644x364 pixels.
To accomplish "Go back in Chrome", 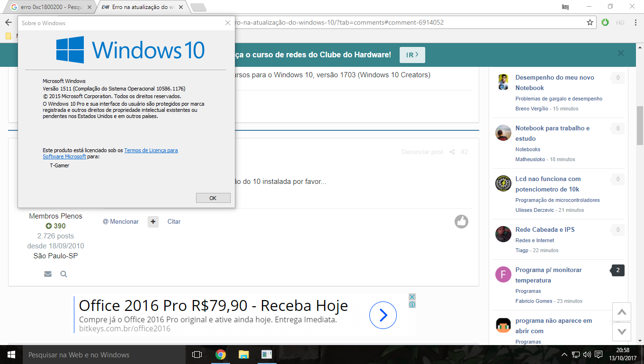I will [x=8, y=22].
